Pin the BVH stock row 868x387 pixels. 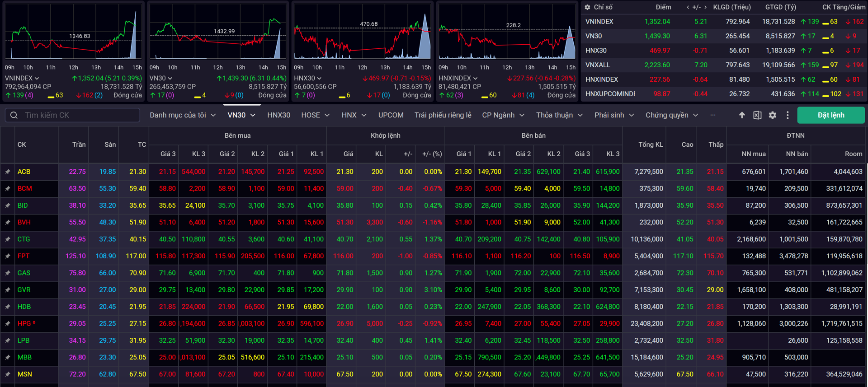(8, 222)
